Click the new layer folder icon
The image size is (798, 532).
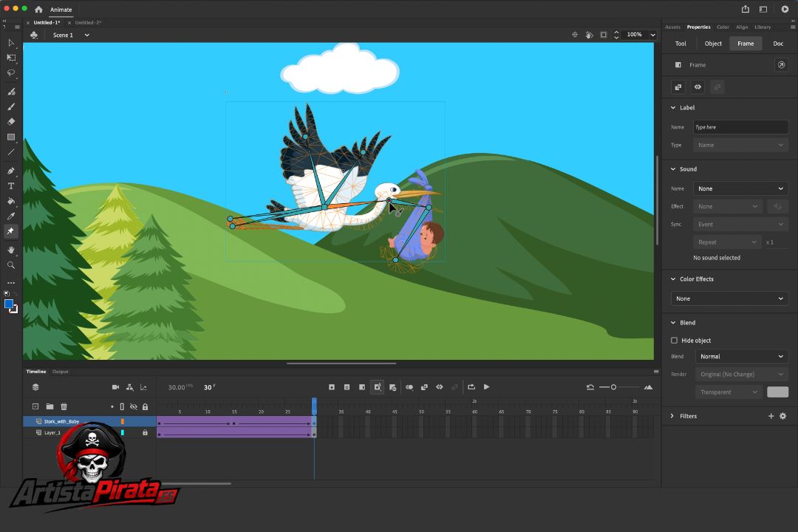pyautogui.click(x=50, y=406)
